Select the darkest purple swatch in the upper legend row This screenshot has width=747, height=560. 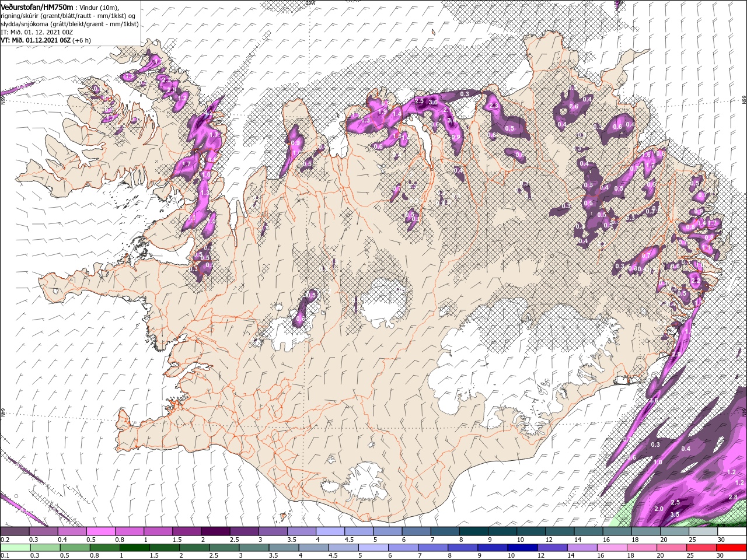coord(215,531)
